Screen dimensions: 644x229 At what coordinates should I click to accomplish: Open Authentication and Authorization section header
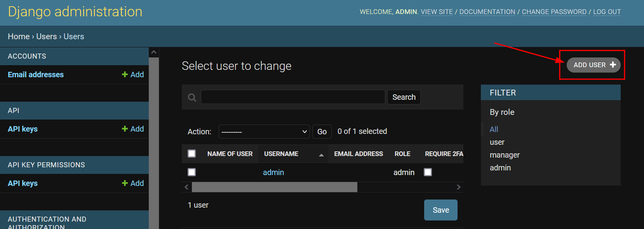(47, 223)
